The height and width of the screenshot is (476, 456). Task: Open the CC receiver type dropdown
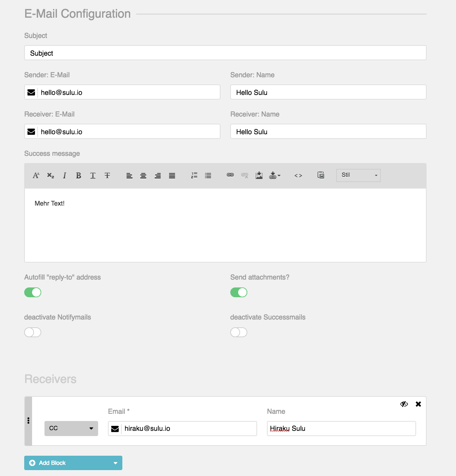(x=71, y=428)
